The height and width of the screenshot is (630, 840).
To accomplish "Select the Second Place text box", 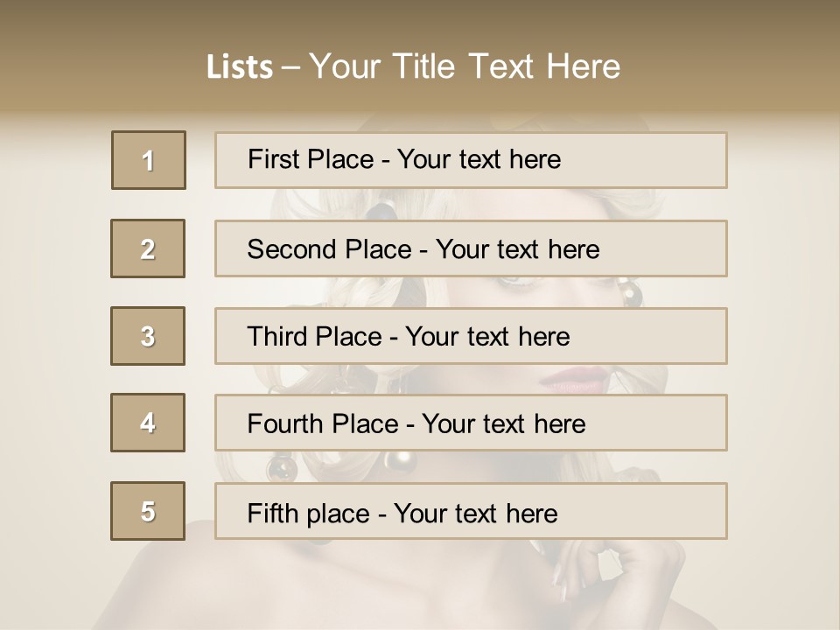I will (471, 248).
